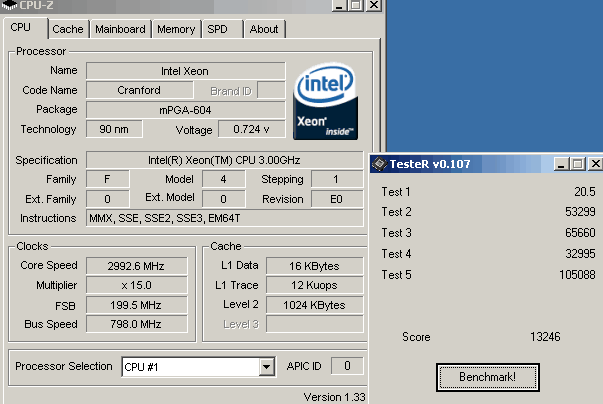Click the Ext. Family value 0
This screenshot has height=404, width=603.
108,199
